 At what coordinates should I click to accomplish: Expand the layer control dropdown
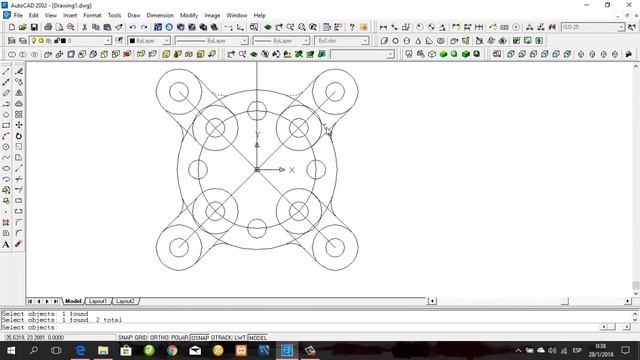click(107, 41)
